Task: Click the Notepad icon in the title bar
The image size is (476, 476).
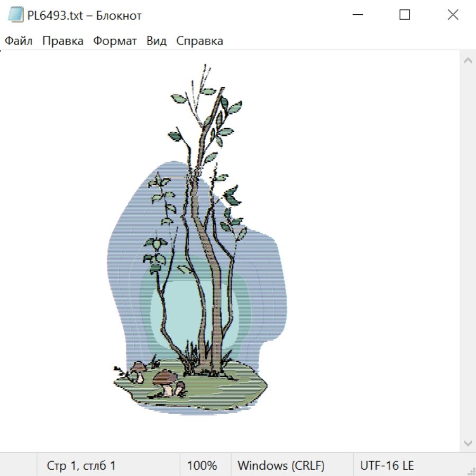Action: point(16,15)
